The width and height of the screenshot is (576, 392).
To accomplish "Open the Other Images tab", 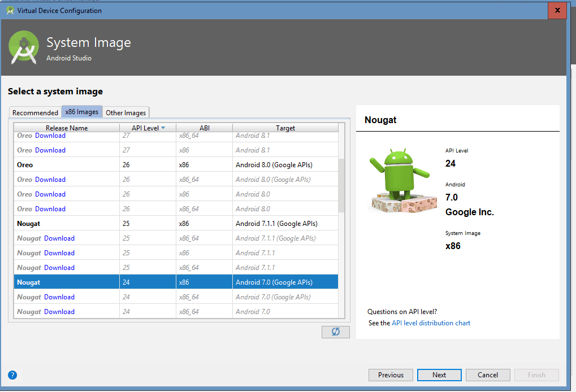I will pyautogui.click(x=125, y=112).
